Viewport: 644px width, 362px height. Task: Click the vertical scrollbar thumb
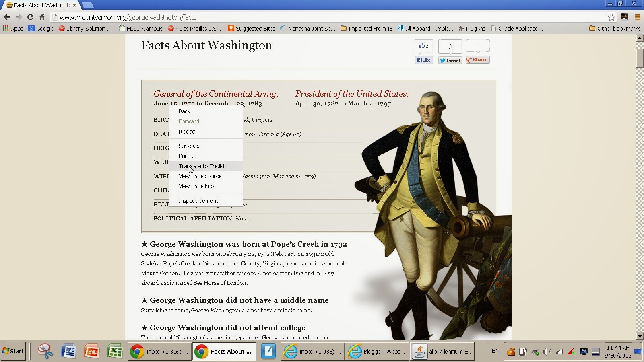[640, 58]
